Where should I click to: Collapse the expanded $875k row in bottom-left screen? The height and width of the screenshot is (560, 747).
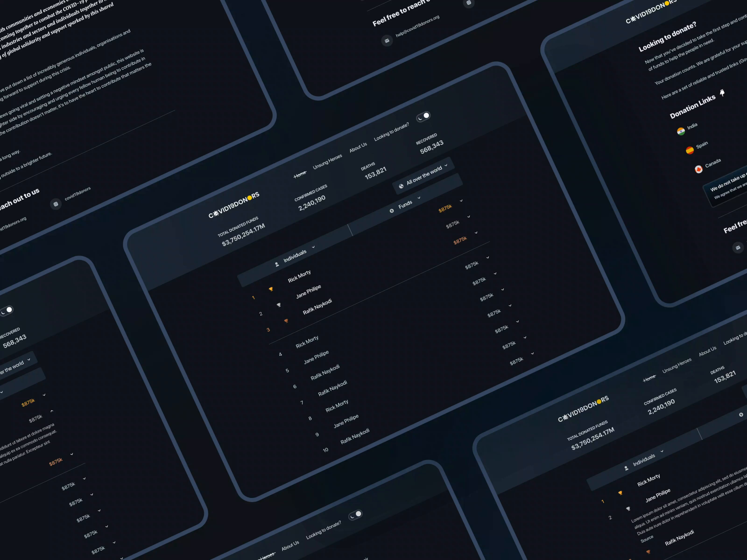click(52, 411)
